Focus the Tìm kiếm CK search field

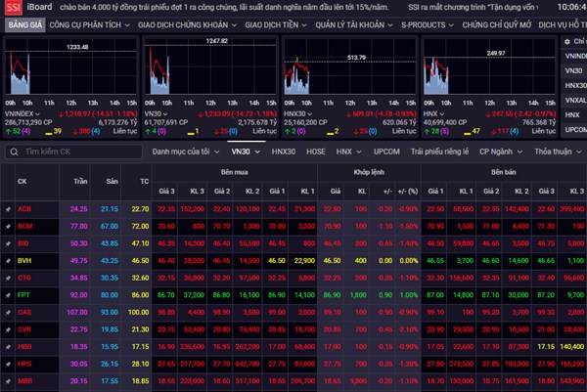pyautogui.click(x=78, y=152)
